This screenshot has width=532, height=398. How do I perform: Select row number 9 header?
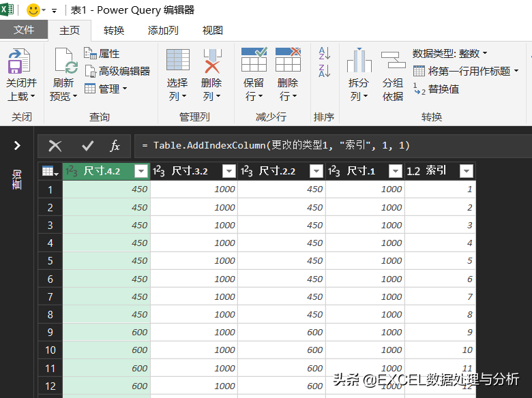50,332
